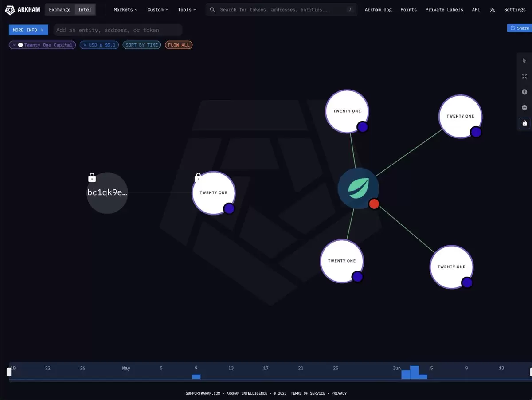Click the red badge on the Bitfinex node
This screenshot has height=400, width=532.
tap(374, 204)
